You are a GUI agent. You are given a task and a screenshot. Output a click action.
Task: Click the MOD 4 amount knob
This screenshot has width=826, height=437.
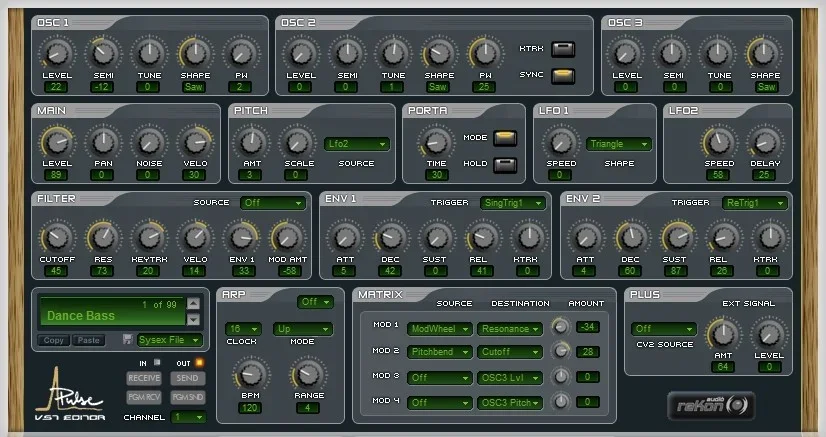(x=560, y=401)
